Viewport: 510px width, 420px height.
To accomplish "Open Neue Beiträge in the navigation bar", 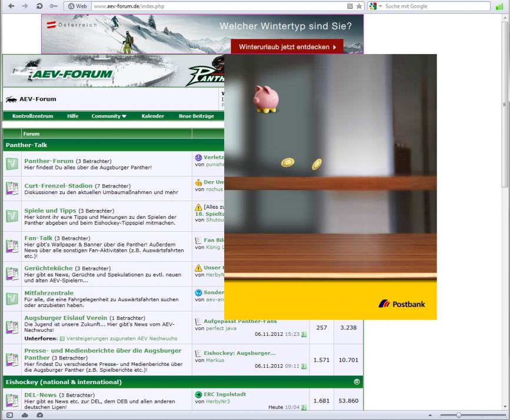I will pyautogui.click(x=196, y=116).
